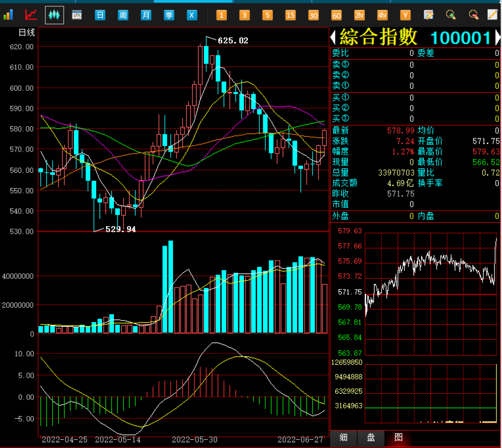Image resolution: width=502 pixels, height=448 pixels.
Task: Select the 1-minute timeframe button
Action: (222, 15)
